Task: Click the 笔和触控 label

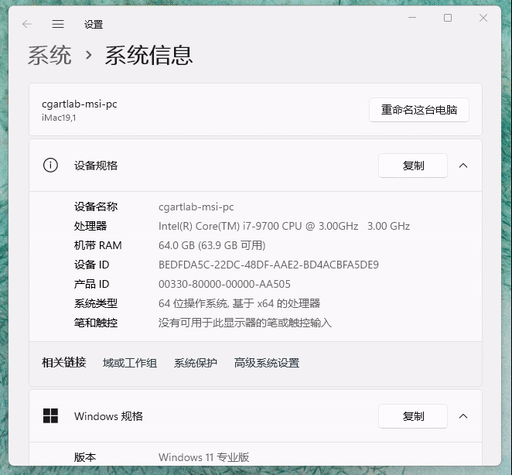Action: (96, 323)
